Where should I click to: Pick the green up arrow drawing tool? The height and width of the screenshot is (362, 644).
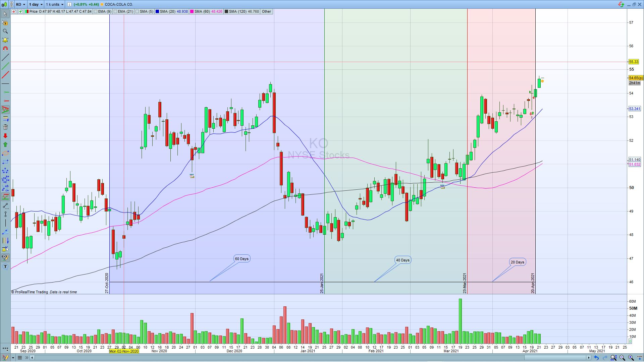[5, 144]
